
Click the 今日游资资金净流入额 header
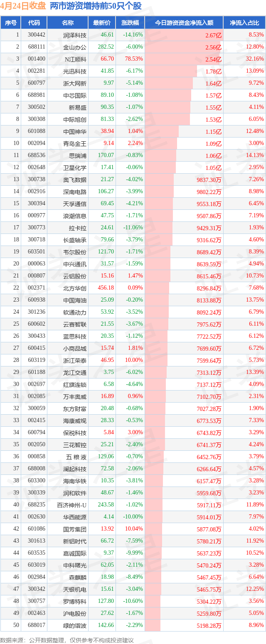[184, 23]
